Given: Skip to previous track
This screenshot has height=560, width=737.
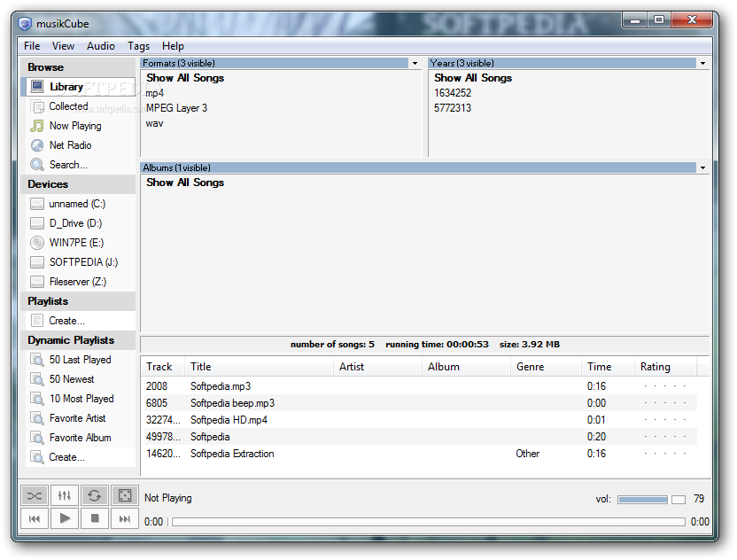Looking at the screenshot, I should click(35, 518).
